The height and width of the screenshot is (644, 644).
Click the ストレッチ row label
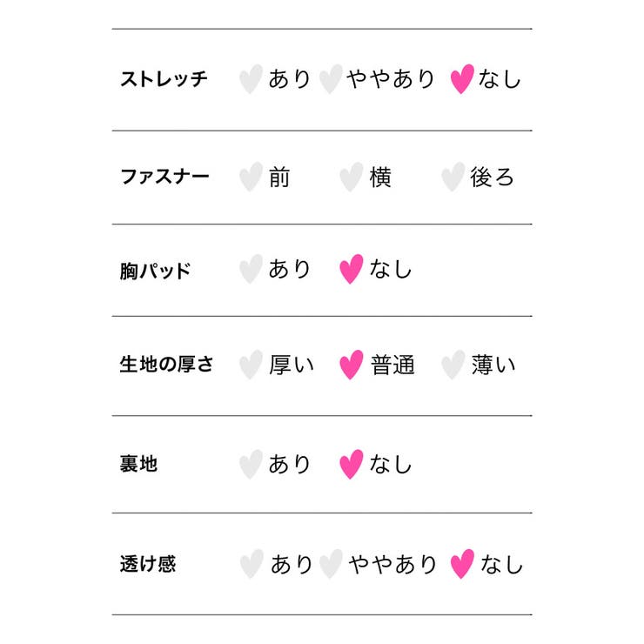point(164,79)
